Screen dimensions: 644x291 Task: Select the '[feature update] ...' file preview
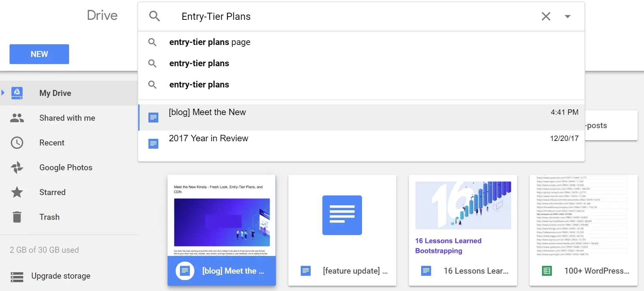pyautogui.click(x=342, y=216)
